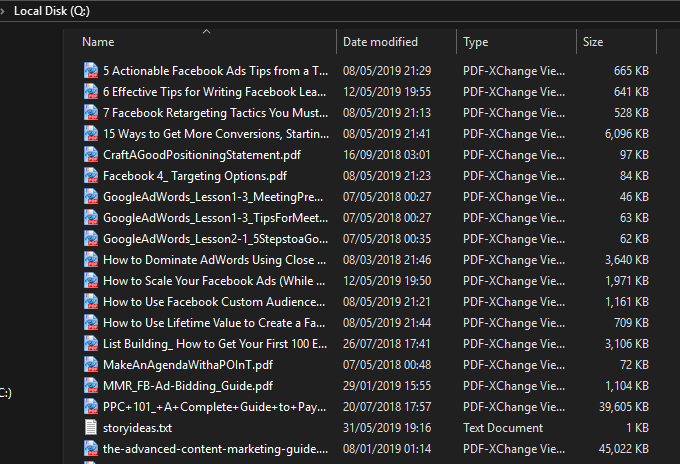
Task: Select 7 Facebook Retargeting Tactics file
Action: (x=215, y=113)
